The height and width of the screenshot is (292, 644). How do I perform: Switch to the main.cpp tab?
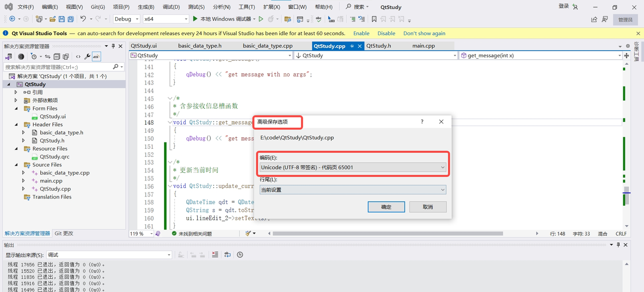[423, 46]
